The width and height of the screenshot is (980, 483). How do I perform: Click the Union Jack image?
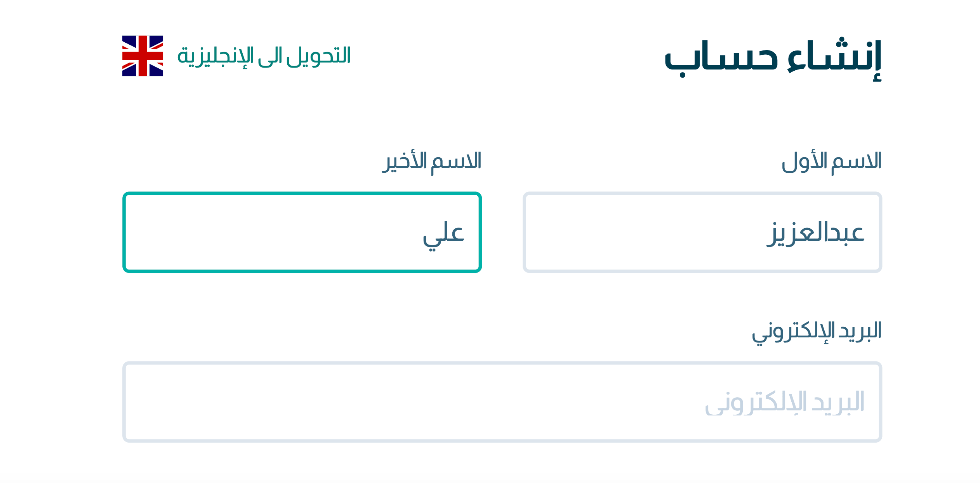pyautogui.click(x=142, y=56)
